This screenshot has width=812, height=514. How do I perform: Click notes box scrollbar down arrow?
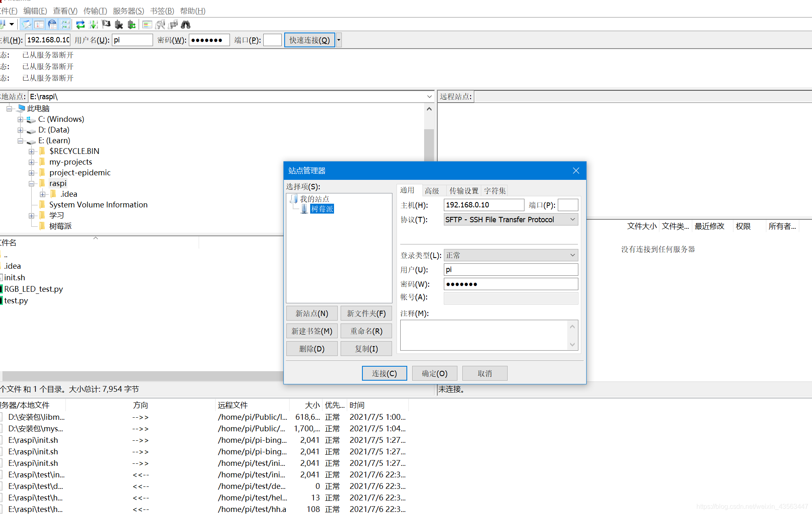pos(572,344)
